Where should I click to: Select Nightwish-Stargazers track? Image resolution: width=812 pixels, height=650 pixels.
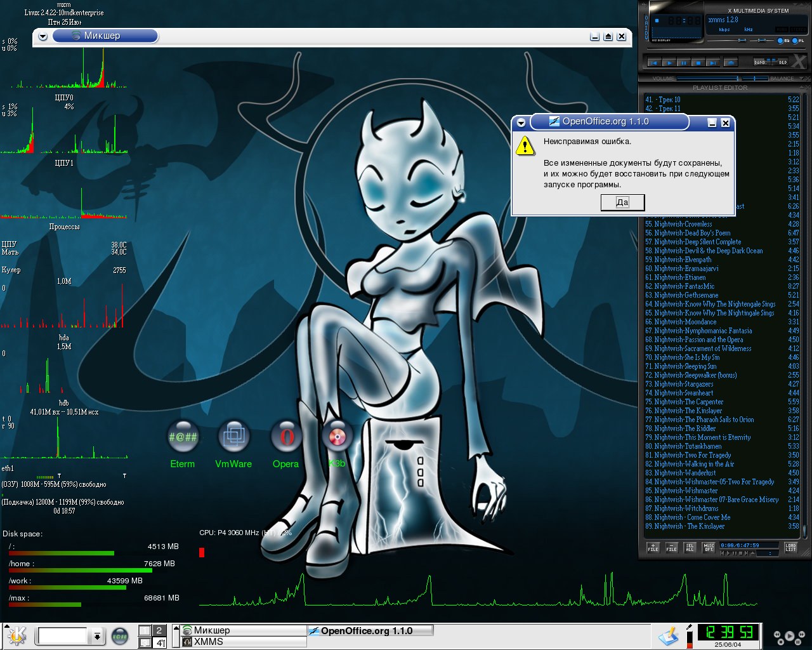722,384
